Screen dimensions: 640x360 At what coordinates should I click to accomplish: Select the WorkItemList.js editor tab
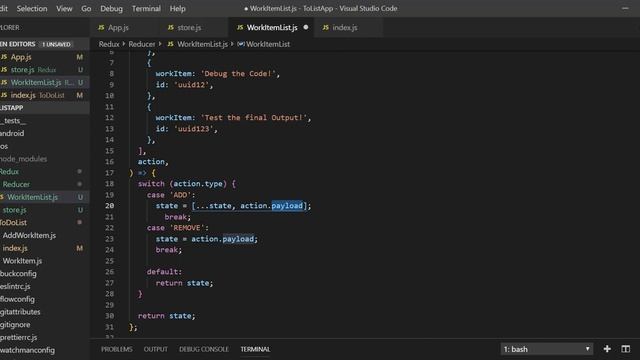click(272, 28)
